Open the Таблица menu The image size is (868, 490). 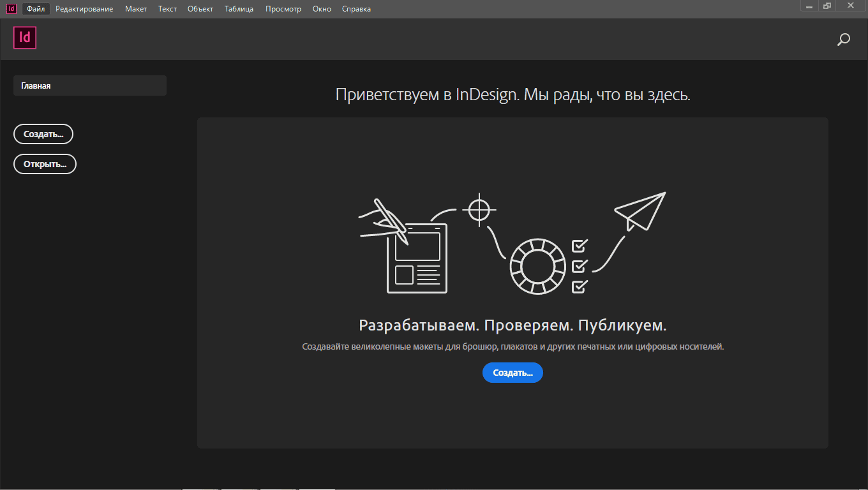(239, 9)
